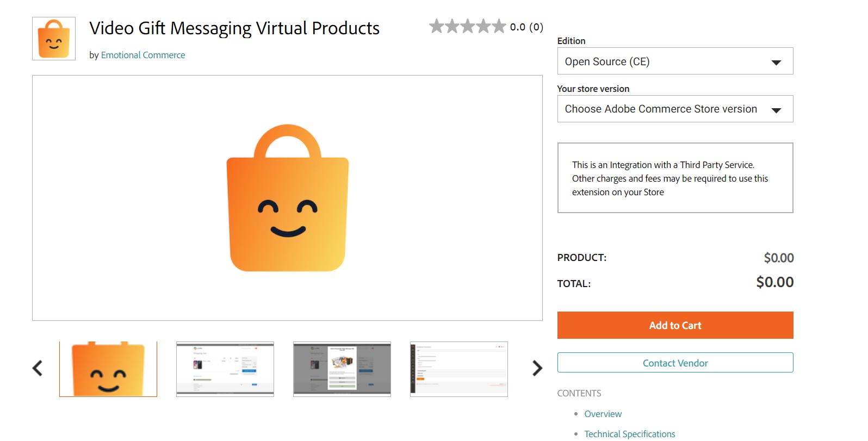Image resolution: width=868 pixels, height=441 pixels.
Task: Open the Edition dropdown showing Open Source (CE)
Action: [x=675, y=61]
